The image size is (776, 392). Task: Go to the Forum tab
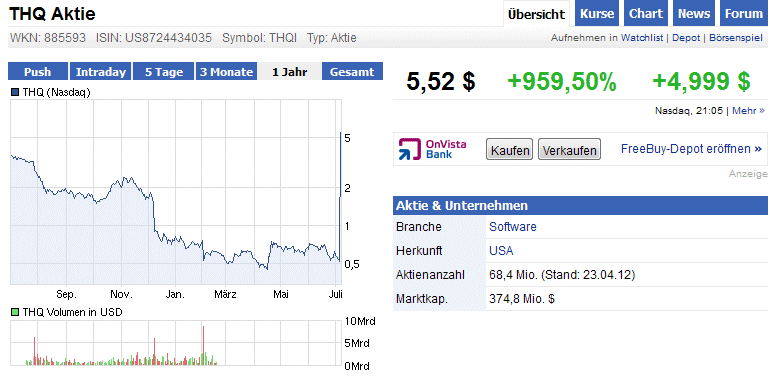tap(744, 14)
